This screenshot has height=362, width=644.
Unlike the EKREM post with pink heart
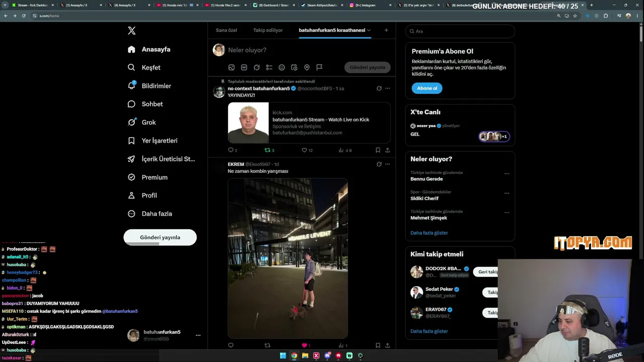(x=306, y=345)
